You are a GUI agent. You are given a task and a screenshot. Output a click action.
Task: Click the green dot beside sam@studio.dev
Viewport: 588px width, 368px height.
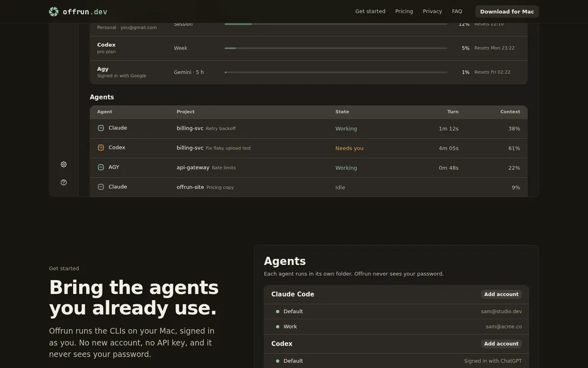(277, 312)
